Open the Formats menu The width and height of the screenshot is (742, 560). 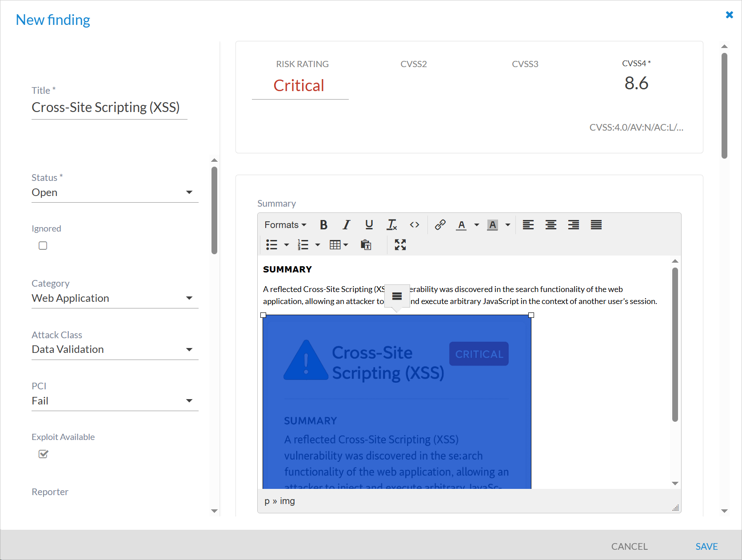point(285,225)
